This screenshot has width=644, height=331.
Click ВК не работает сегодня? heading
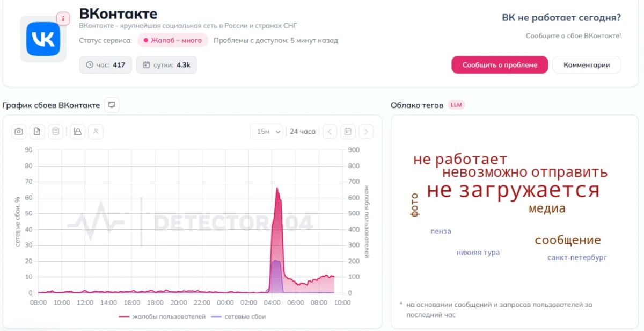(x=561, y=18)
